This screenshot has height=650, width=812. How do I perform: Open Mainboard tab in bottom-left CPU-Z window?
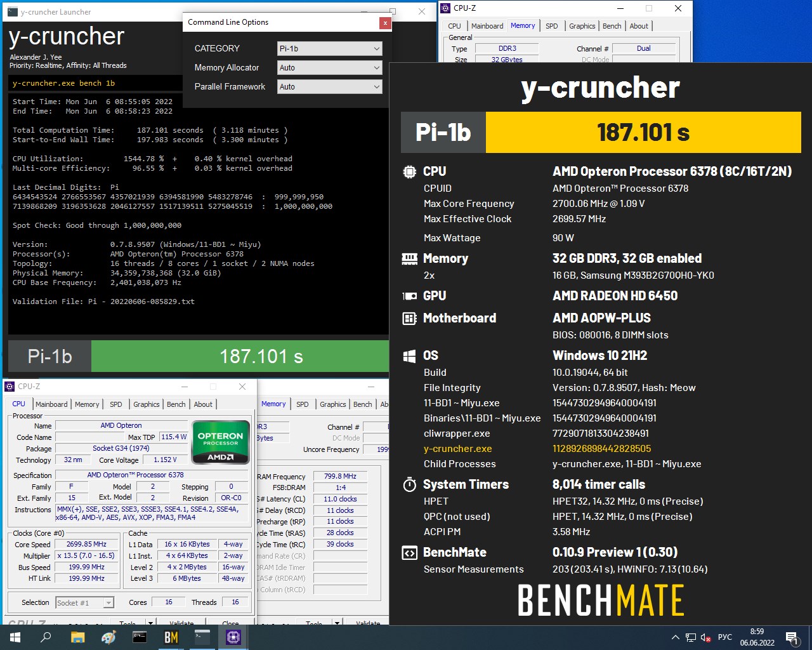pos(51,404)
